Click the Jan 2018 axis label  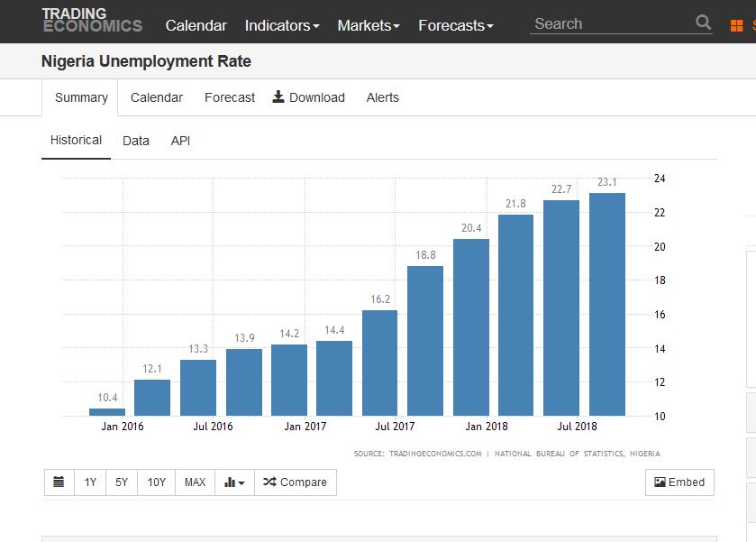point(487,427)
